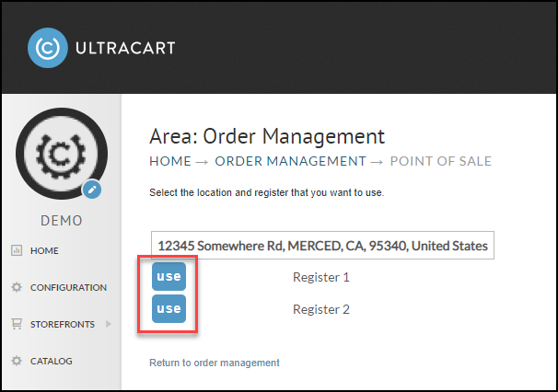558x392 pixels.
Task: Click the Storefronts shopping cart icon
Action: (x=17, y=324)
